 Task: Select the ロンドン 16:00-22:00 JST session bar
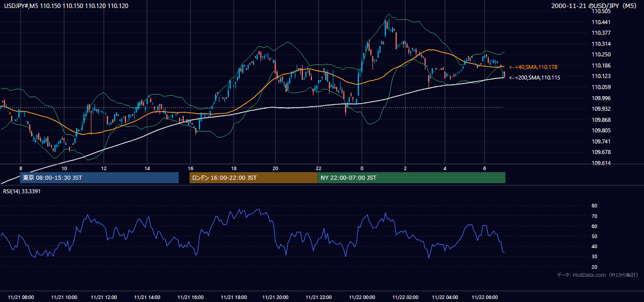pyautogui.click(x=253, y=178)
